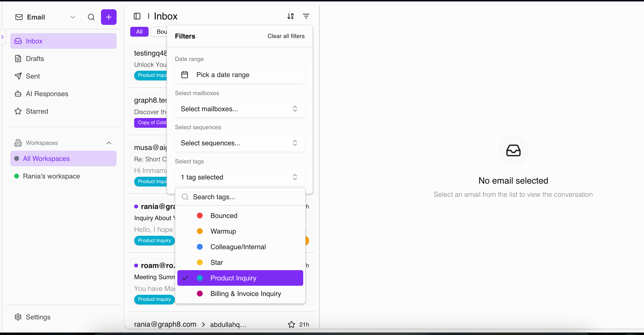This screenshot has width=644, height=335.
Task: Check the Bounced tag option
Action: 240,215
